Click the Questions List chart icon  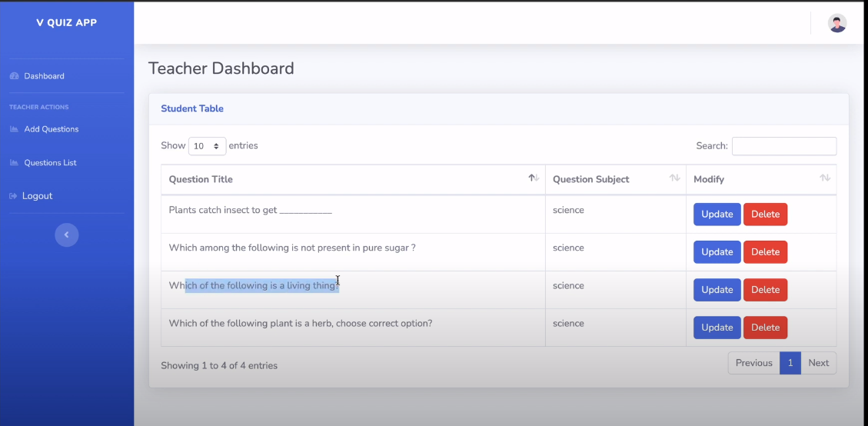[x=14, y=163]
